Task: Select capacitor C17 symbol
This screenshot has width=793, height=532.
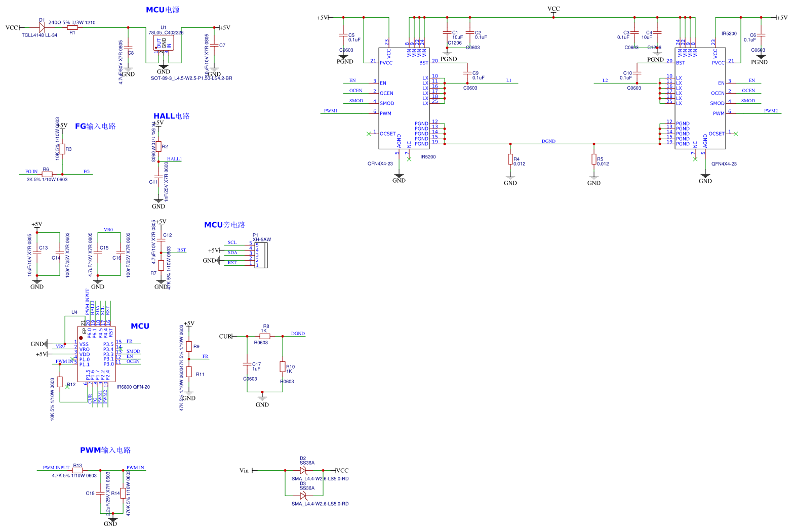Action: pos(247,364)
